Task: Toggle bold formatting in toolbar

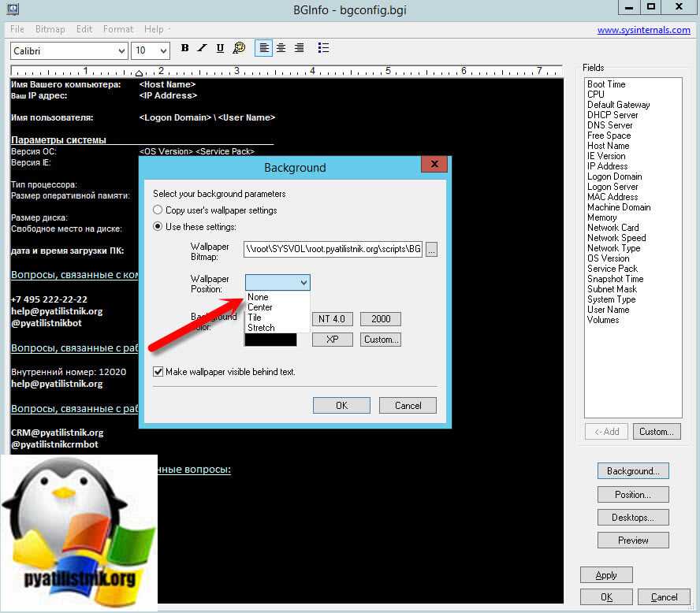Action: coord(184,48)
